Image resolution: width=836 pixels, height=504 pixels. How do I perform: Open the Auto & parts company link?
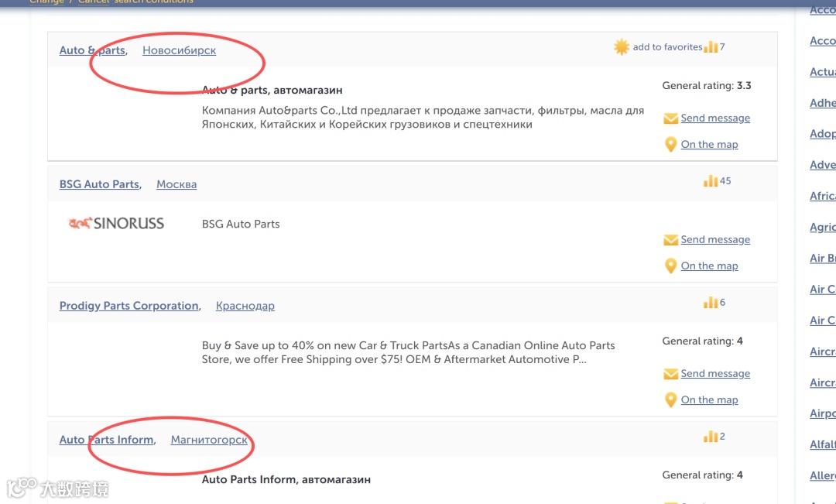(92, 50)
